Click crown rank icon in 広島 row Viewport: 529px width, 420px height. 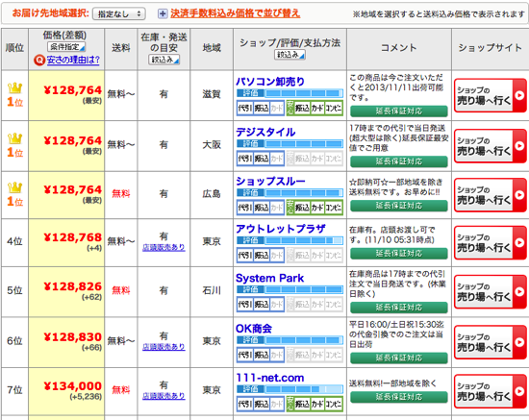tap(14, 187)
